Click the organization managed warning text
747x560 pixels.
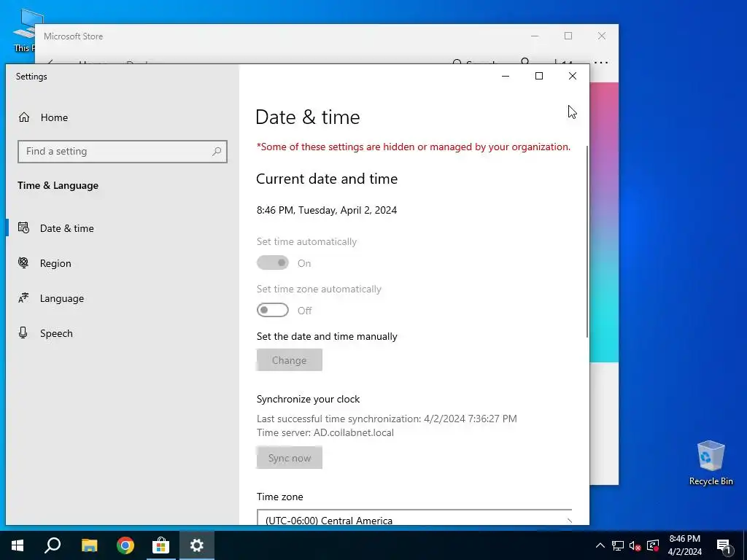(414, 147)
